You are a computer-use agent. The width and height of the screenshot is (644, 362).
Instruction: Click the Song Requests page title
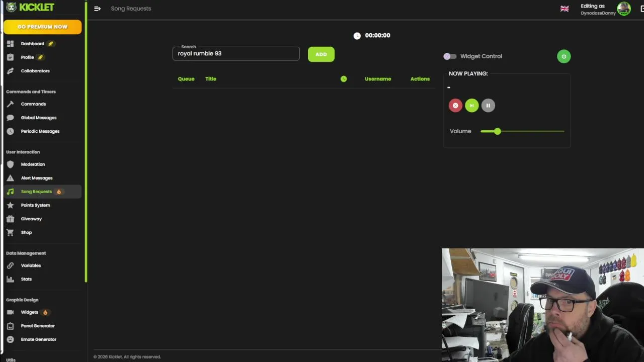131,9
